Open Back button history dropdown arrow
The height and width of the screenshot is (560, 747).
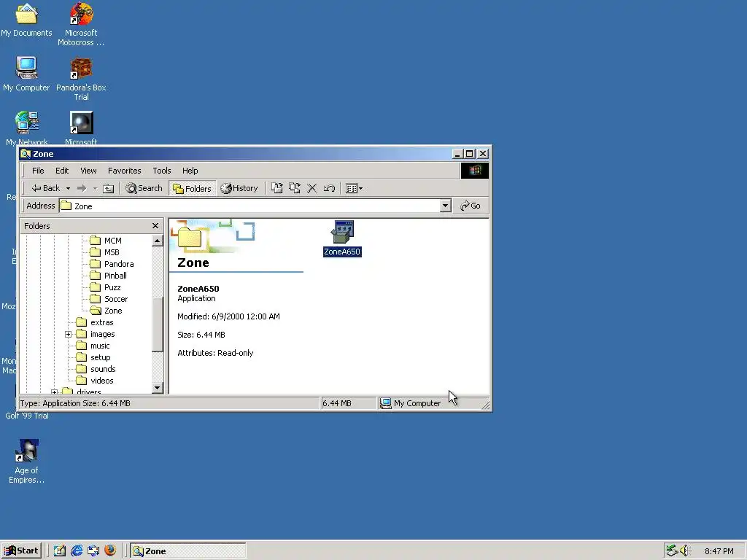point(68,189)
